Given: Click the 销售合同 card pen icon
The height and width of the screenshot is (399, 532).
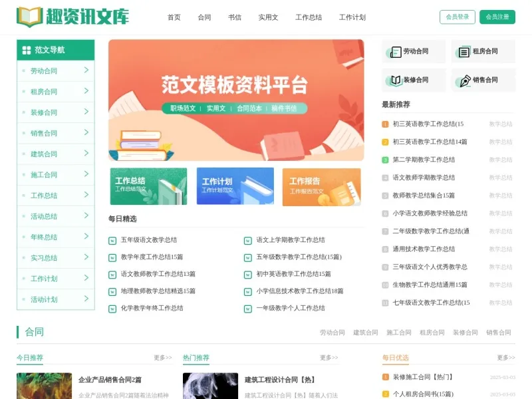Looking at the screenshot, I should coord(464,80).
